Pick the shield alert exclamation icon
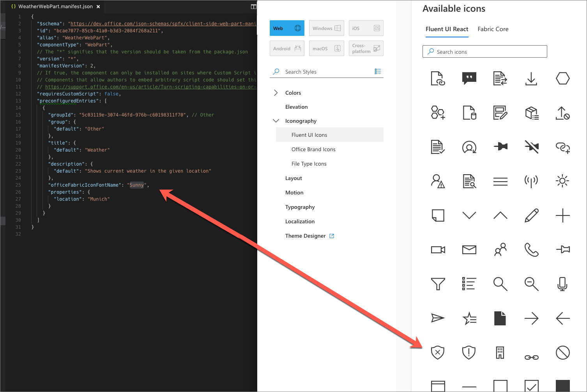 [469, 352]
